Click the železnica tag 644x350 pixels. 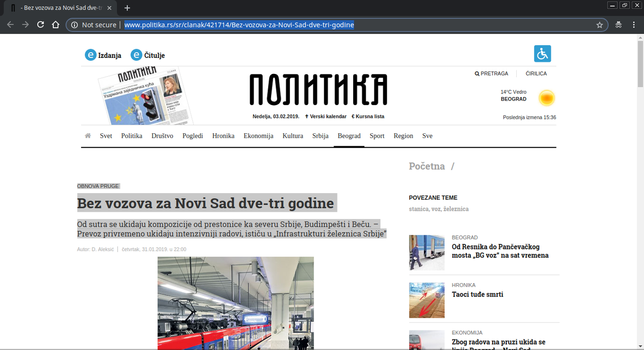point(456,209)
